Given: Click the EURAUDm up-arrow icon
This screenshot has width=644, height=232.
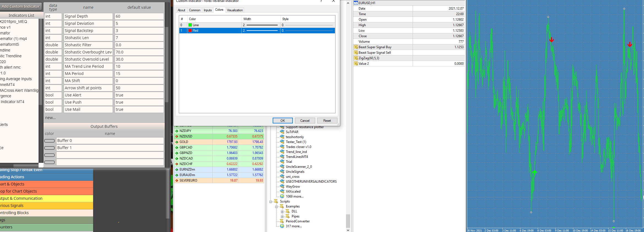Looking at the screenshot, I should (177, 175).
